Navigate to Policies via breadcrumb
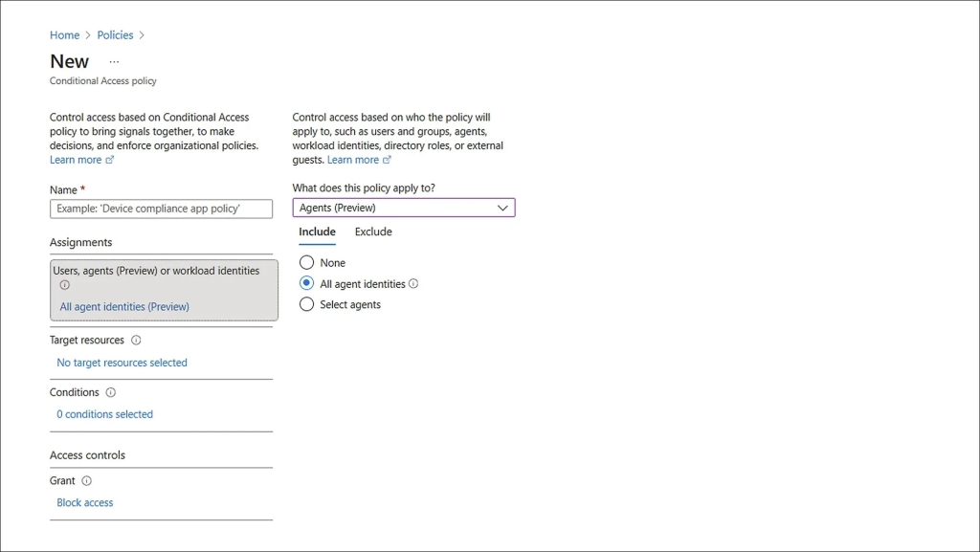980x552 pixels. point(115,34)
